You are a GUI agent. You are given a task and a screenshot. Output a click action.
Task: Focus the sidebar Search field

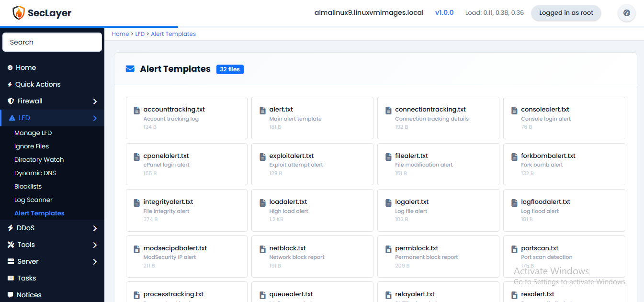pyautogui.click(x=52, y=42)
